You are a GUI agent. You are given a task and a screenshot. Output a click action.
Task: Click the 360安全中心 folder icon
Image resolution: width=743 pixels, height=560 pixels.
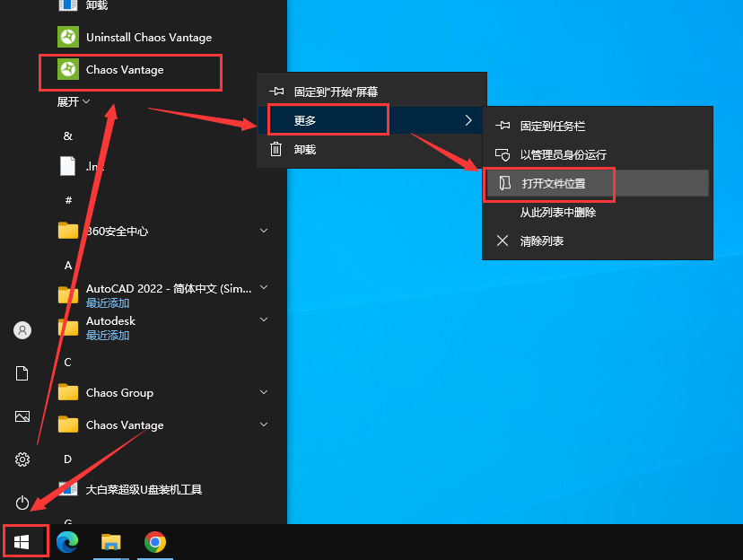click(x=68, y=231)
